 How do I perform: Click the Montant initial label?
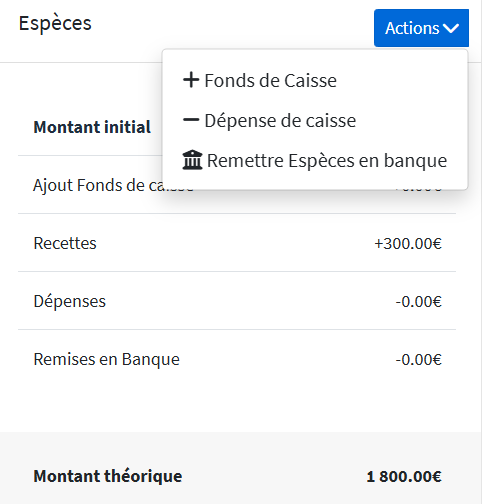(x=92, y=127)
